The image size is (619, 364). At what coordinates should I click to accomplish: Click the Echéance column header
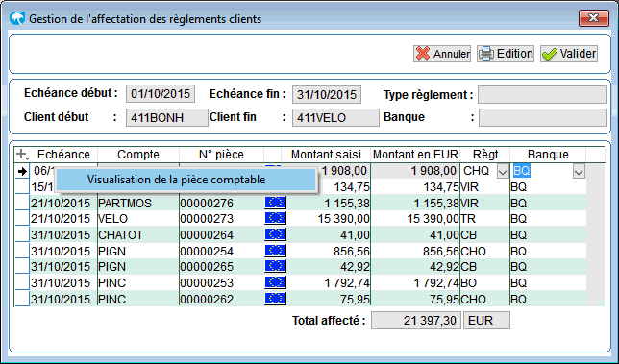point(63,155)
